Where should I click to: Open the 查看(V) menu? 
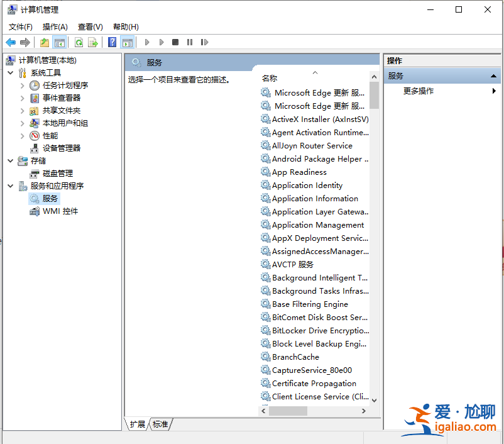[x=90, y=26]
